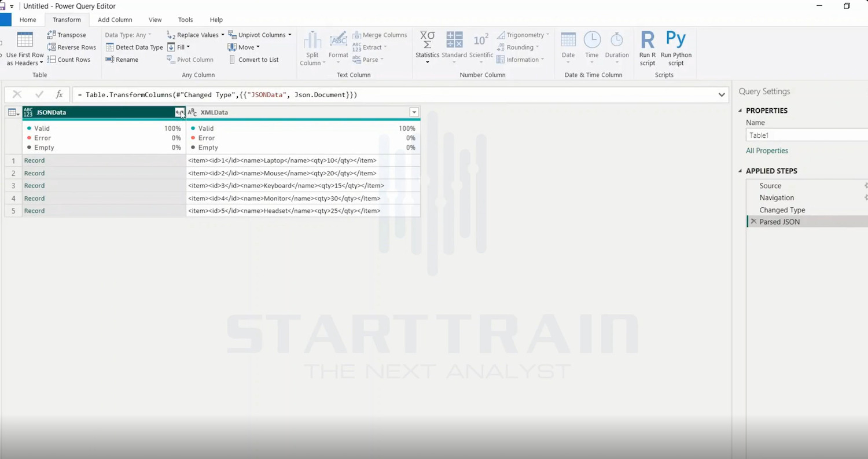The width and height of the screenshot is (868, 459).
Task: Select Reverse Rows in Table group
Action: 72,47
